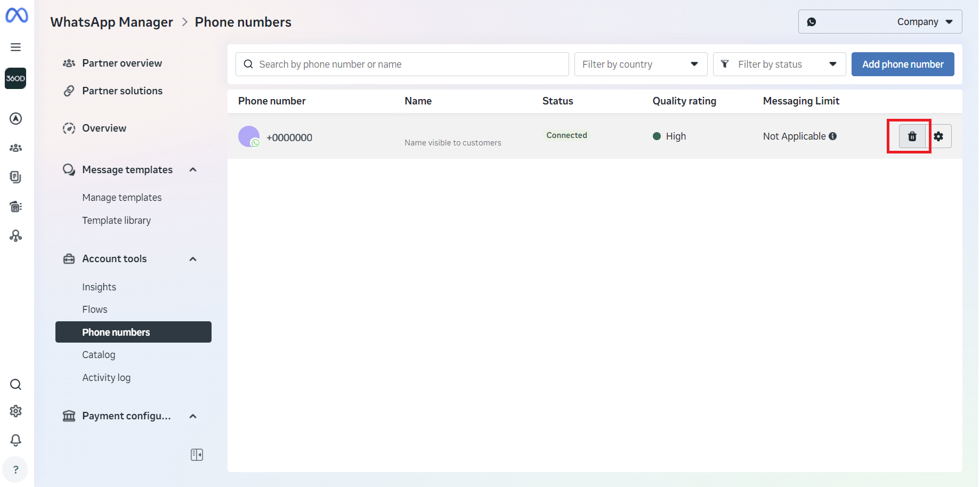Delete phone number with trash icon
Image resolution: width=980 pixels, height=487 pixels.
pyautogui.click(x=912, y=136)
